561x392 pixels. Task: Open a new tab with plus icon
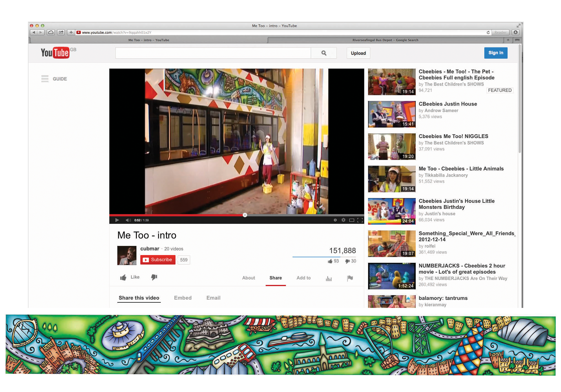508,40
